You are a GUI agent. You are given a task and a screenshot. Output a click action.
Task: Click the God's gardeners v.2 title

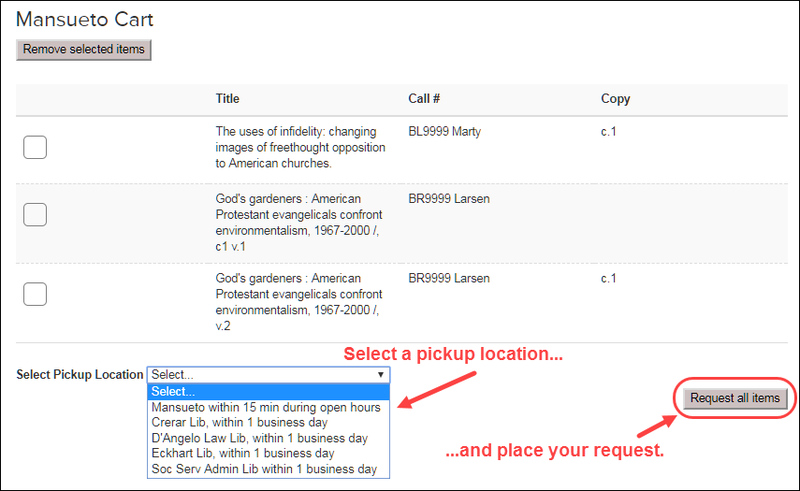point(298,302)
